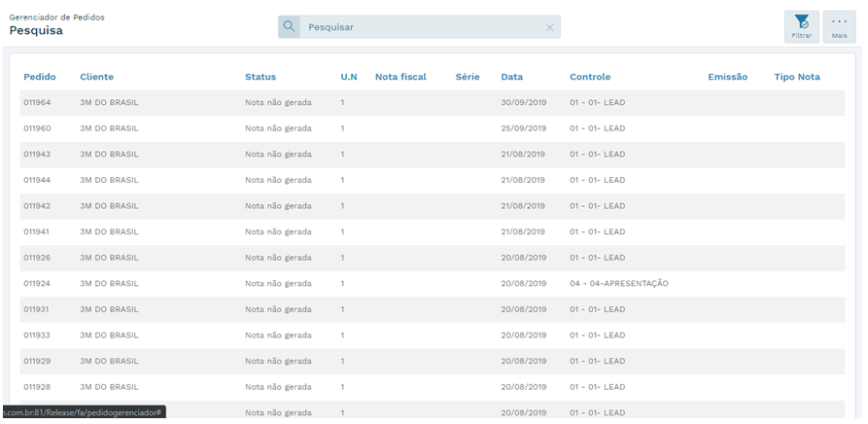Image resolution: width=868 pixels, height=424 pixels.
Task: Click date 21/08/2019 in order 011942 row
Action: (x=523, y=206)
